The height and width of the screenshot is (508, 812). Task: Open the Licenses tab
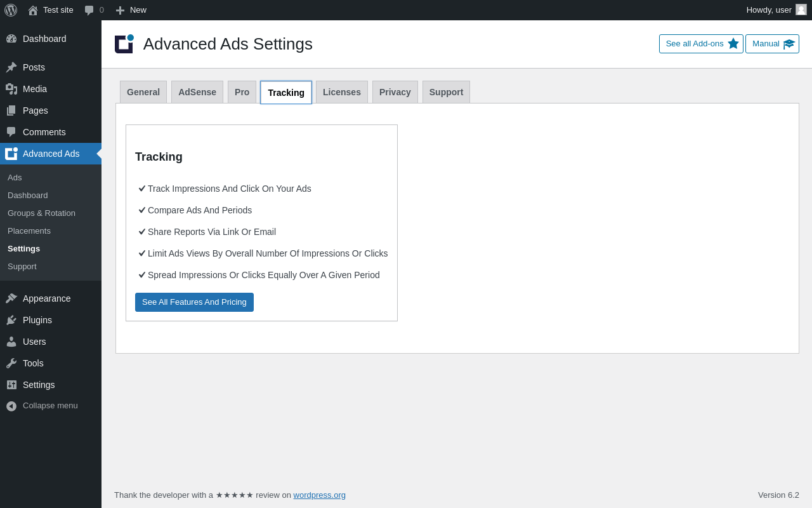pyautogui.click(x=342, y=92)
